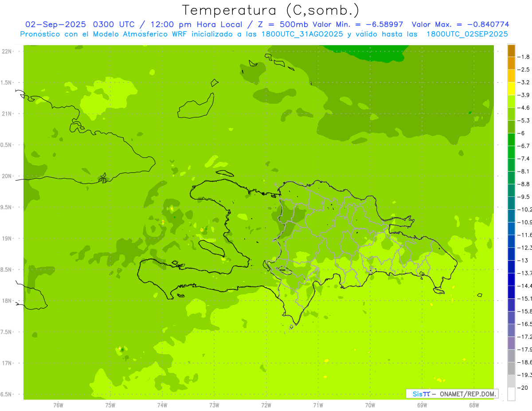532x411 pixels.
Task: Click the teal colorbar segment between -9.5 and -10.2
Action: click(511, 203)
